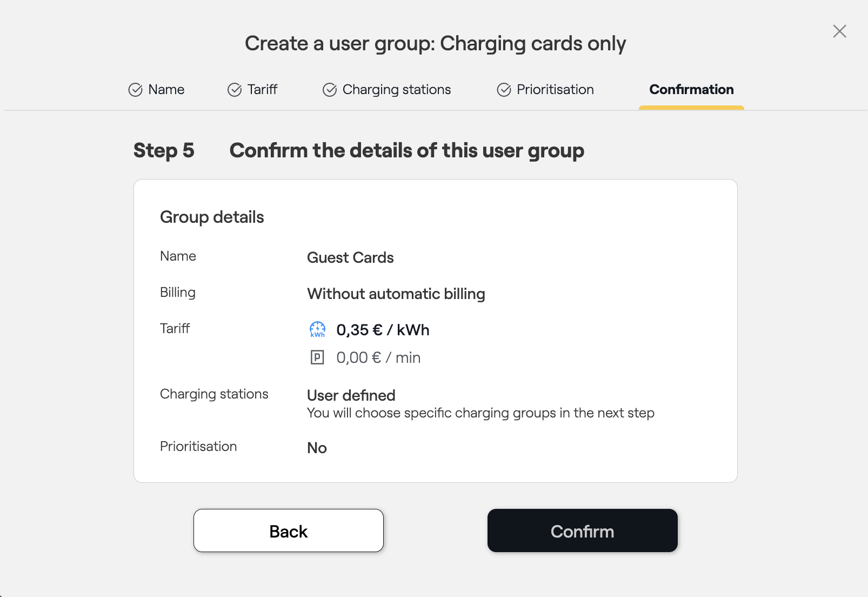Go to the Tariff step tab

252,90
